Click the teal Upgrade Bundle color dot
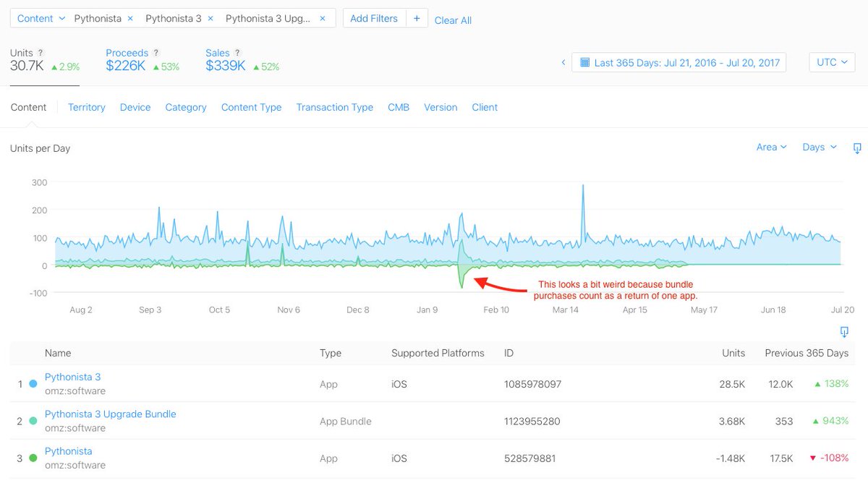Viewport: 868px width, 491px height. (x=33, y=421)
